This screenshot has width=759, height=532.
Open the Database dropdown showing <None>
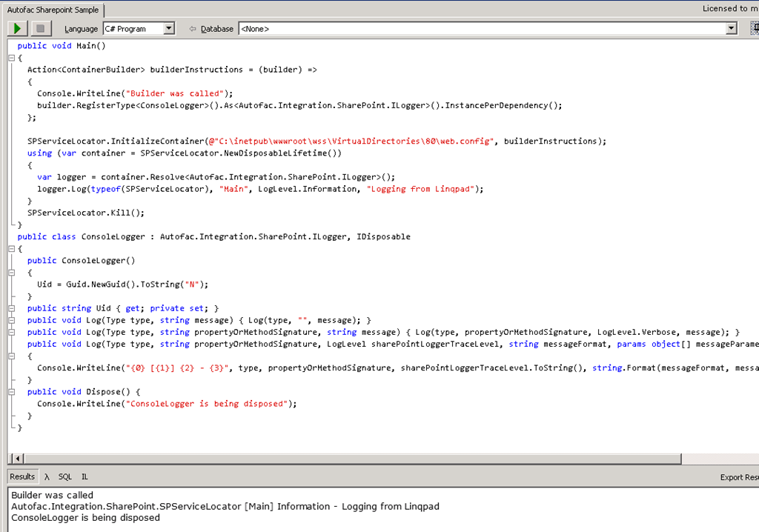coord(732,29)
